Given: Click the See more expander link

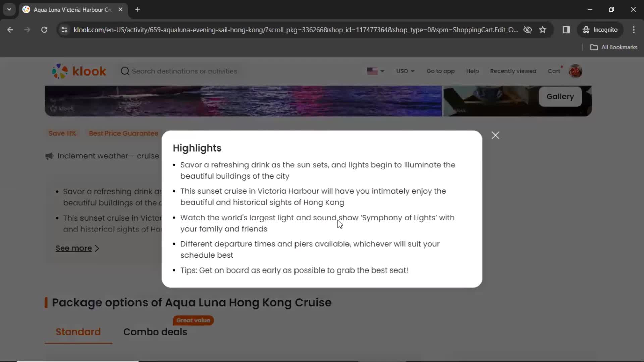Looking at the screenshot, I should tap(78, 248).
